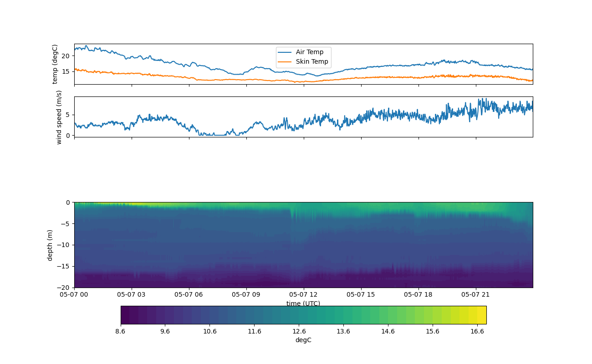
Task: Click the 20 tick on the temperature axis
Action: click(66, 56)
